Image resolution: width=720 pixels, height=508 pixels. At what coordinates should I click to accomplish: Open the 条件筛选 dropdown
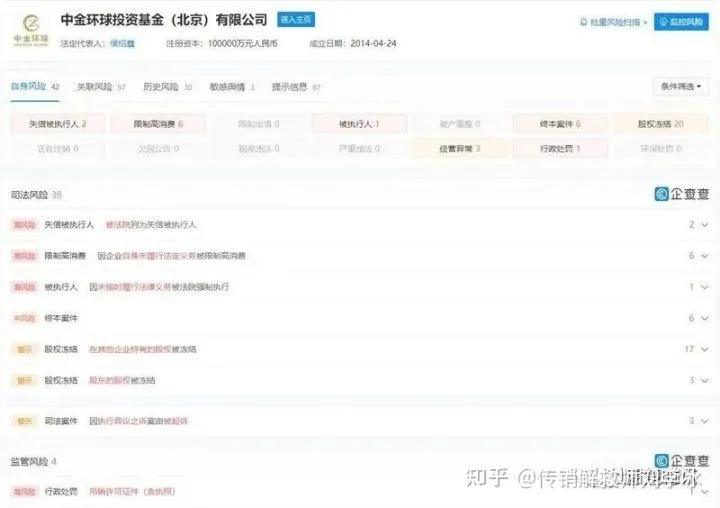[681, 87]
